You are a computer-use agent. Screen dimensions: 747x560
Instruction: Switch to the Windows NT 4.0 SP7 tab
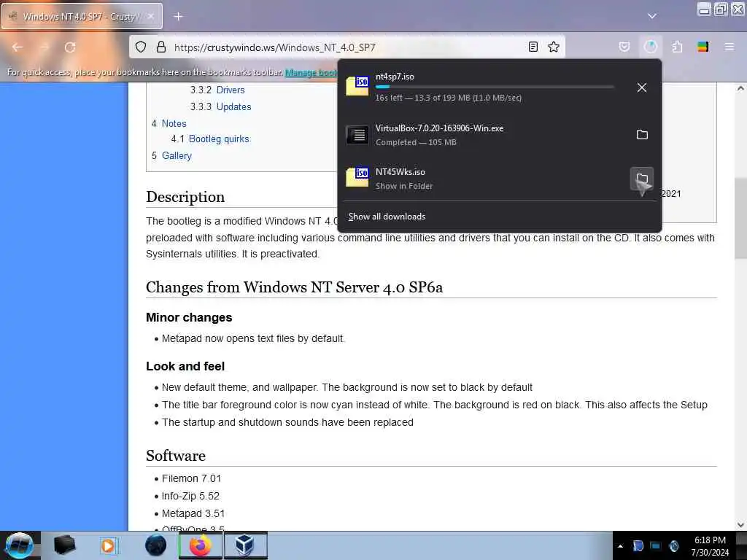point(82,17)
